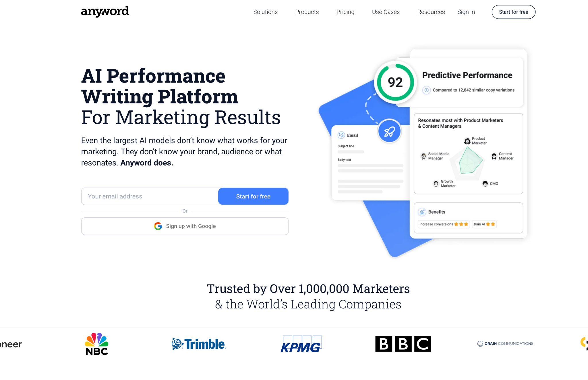This screenshot has width=588, height=380.
Task: Click the Start for free button
Action: 253,196
